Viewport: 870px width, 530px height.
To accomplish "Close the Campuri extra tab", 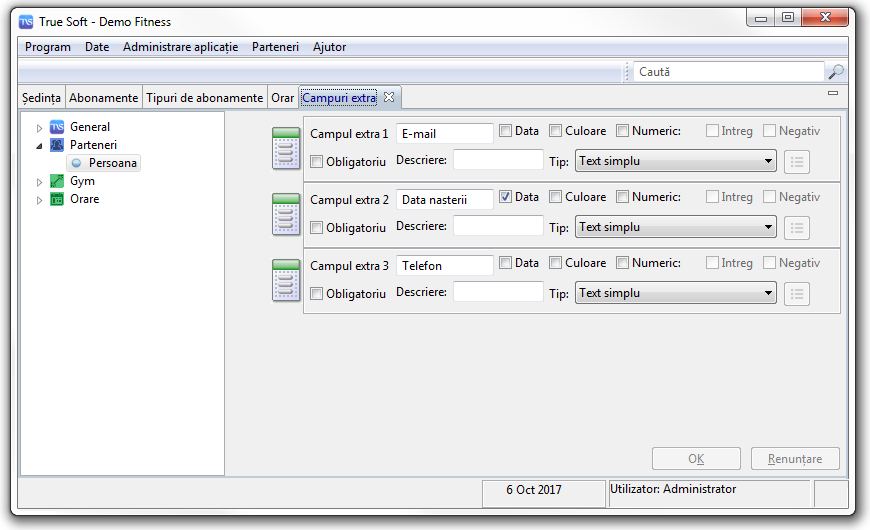I will [x=389, y=97].
